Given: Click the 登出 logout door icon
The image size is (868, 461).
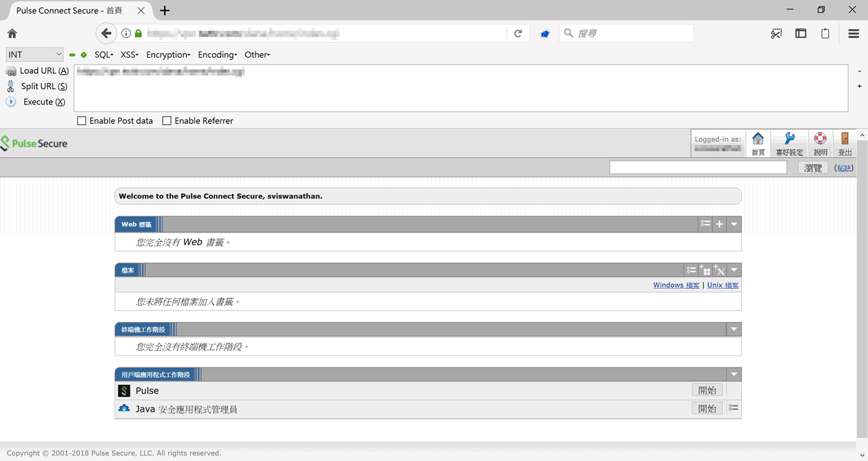Looking at the screenshot, I should click(x=845, y=144).
